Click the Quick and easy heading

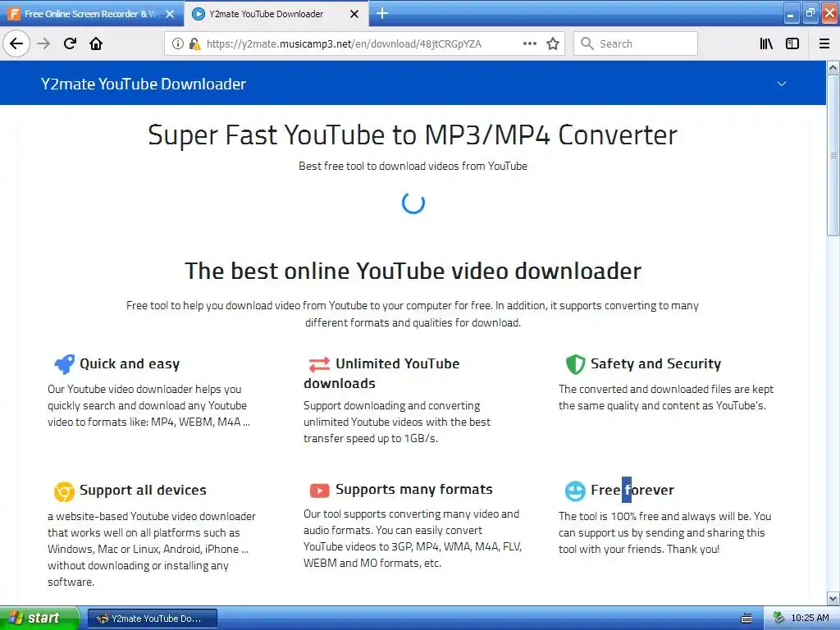[x=130, y=363]
